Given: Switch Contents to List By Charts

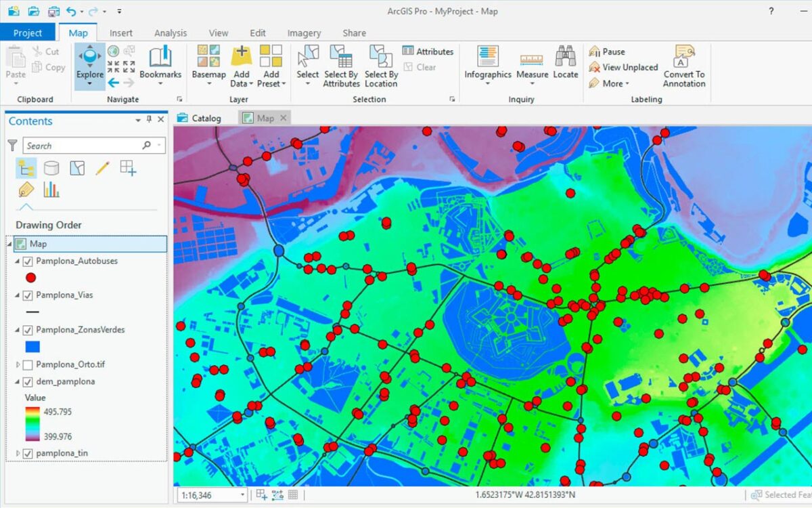Looking at the screenshot, I should 51,189.
